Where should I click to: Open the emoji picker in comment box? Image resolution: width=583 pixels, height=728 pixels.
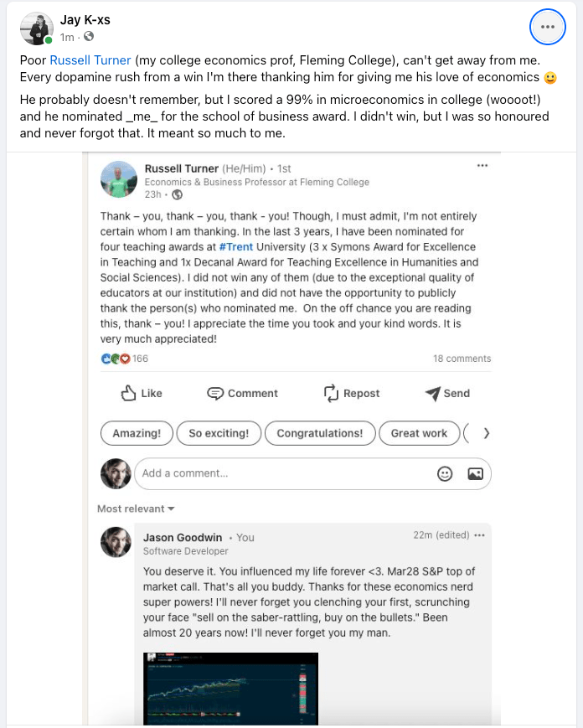tap(446, 473)
